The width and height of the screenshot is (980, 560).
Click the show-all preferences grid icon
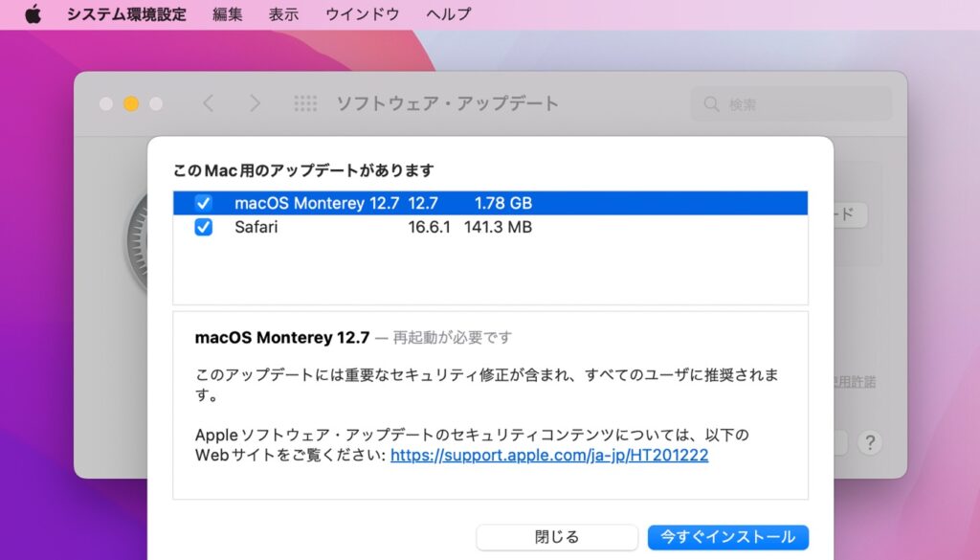tap(304, 103)
